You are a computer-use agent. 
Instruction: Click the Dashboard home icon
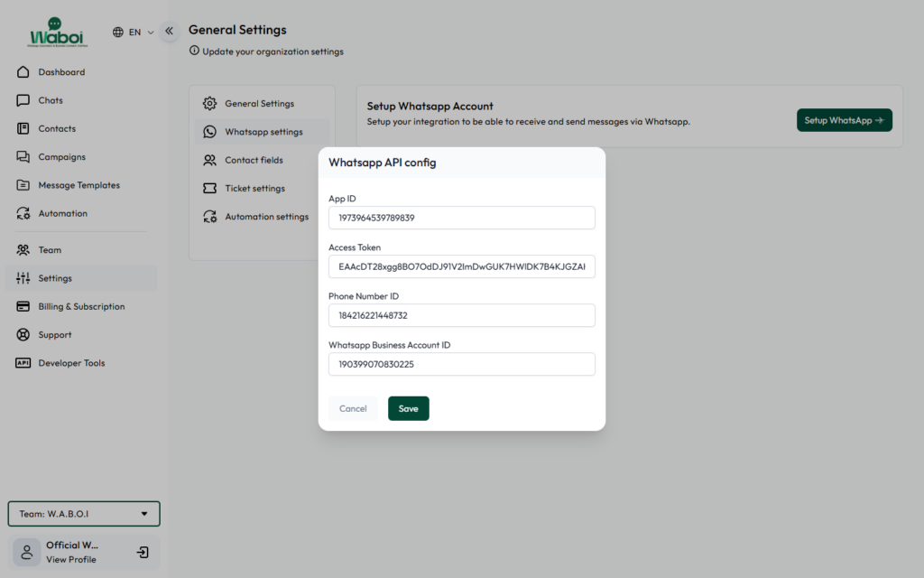pos(23,72)
